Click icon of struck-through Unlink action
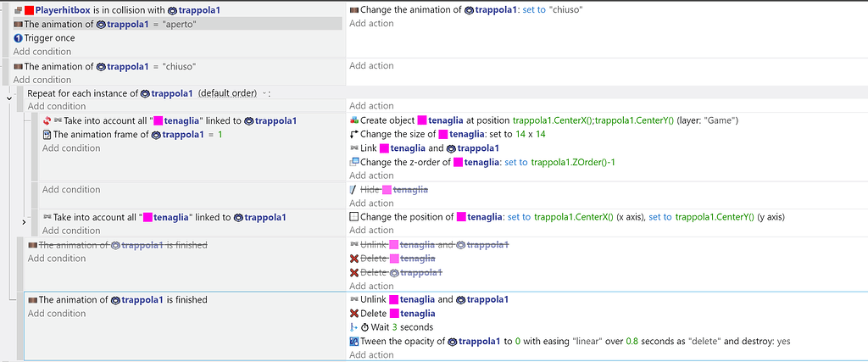This screenshot has width=868, height=362. point(354,245)
